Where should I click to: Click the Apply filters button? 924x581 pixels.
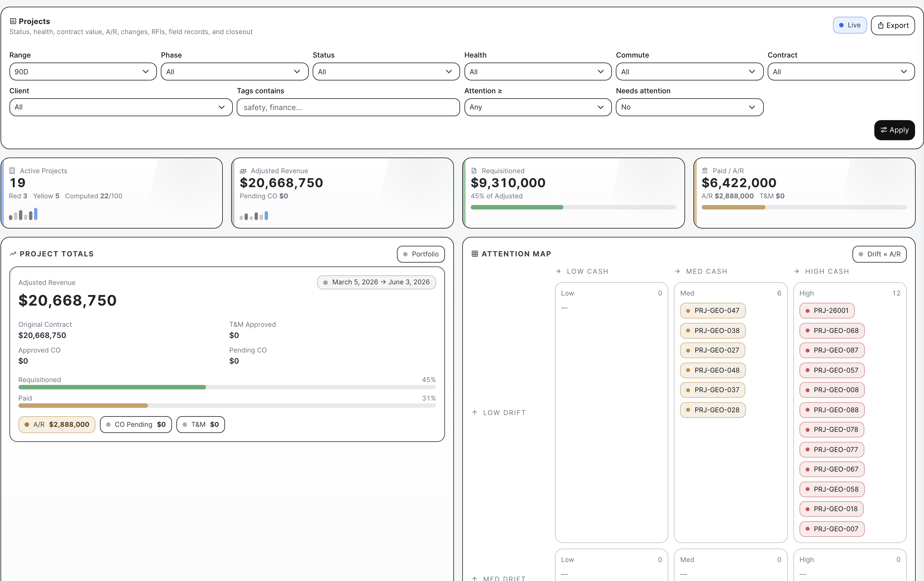pyautogui.click(x=894, y=130)
